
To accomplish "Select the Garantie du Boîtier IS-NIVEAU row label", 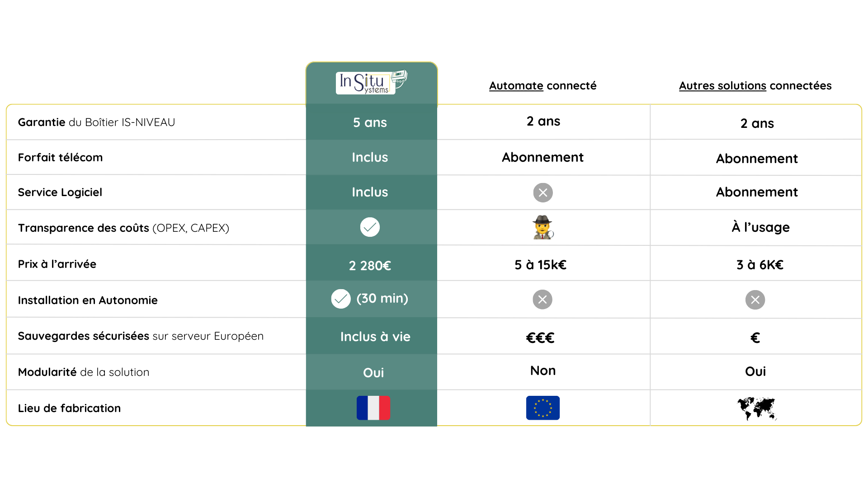I will [x=96, y=122].
